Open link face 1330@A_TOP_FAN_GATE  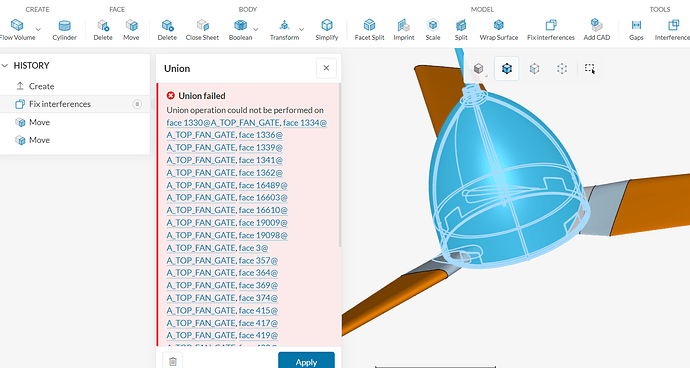(x=223, y=123)
